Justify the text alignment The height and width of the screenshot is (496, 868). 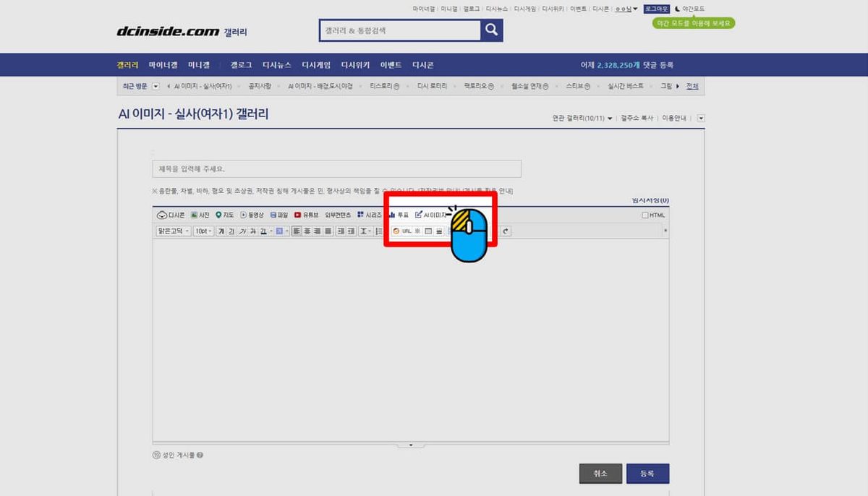pos(328,231)
